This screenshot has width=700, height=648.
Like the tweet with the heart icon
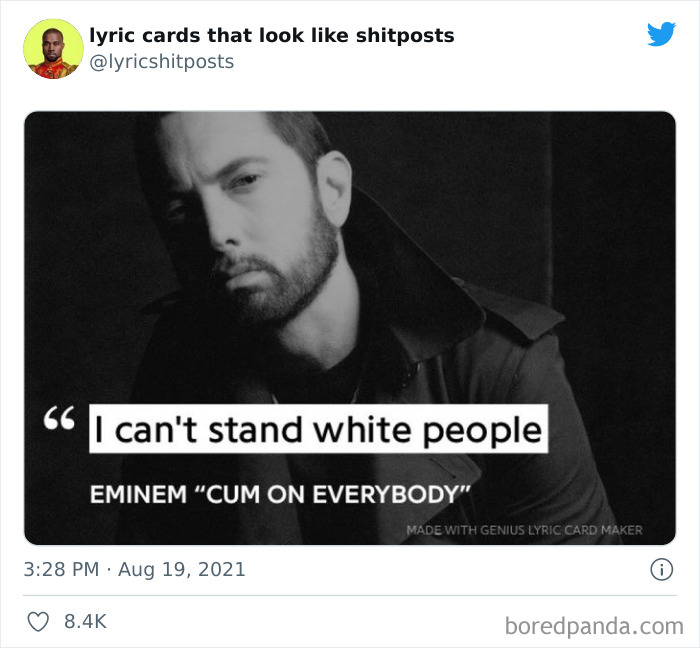click(38, 622)
